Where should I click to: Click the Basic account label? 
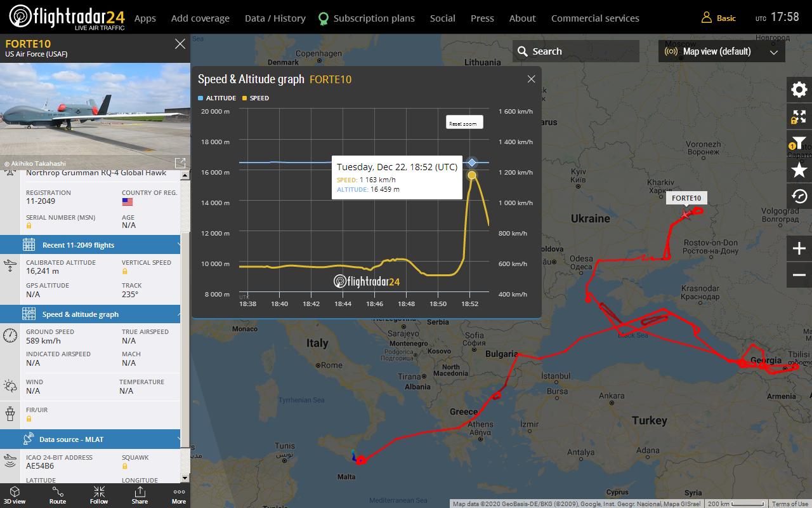pyautogui.click(x=726, y=18)
